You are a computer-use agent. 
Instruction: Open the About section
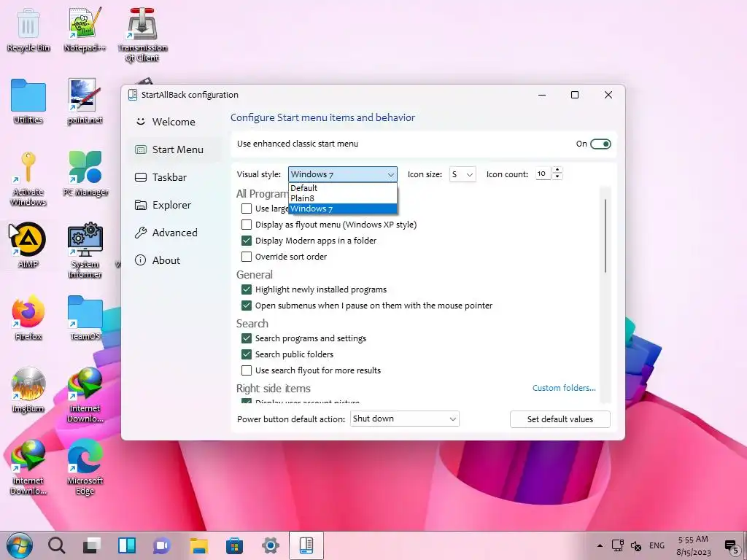click(174, 260)
